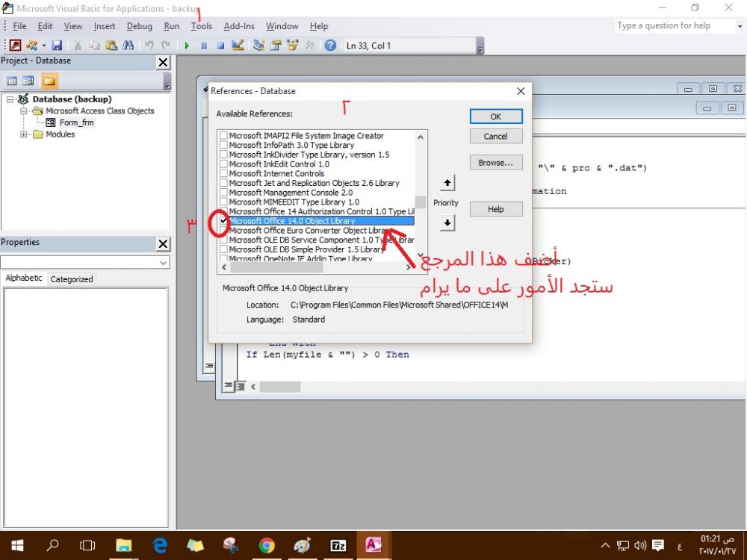Click the Insert Module toolbar icon
Screen dimensions: 747x560
point(32,46)
